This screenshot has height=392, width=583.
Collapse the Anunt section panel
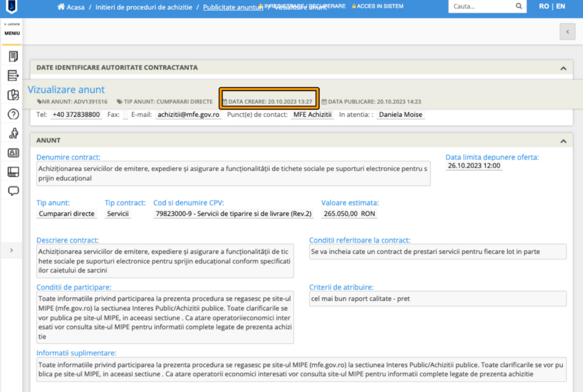pyautogui.click(x=563, y=141)
